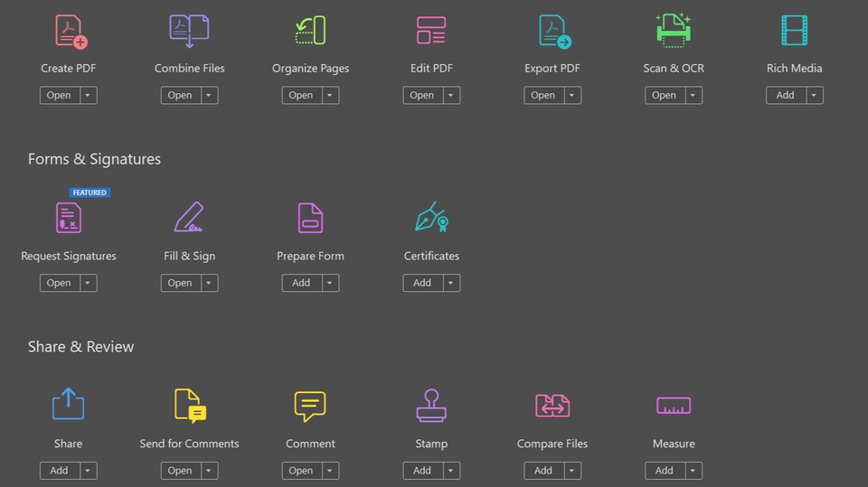Click the Compare Files icon
This screenshot has width=868, height=487.
552,406
